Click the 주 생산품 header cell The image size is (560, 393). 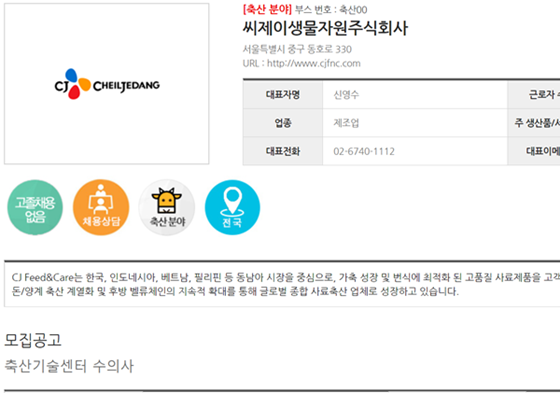point(534,123)
